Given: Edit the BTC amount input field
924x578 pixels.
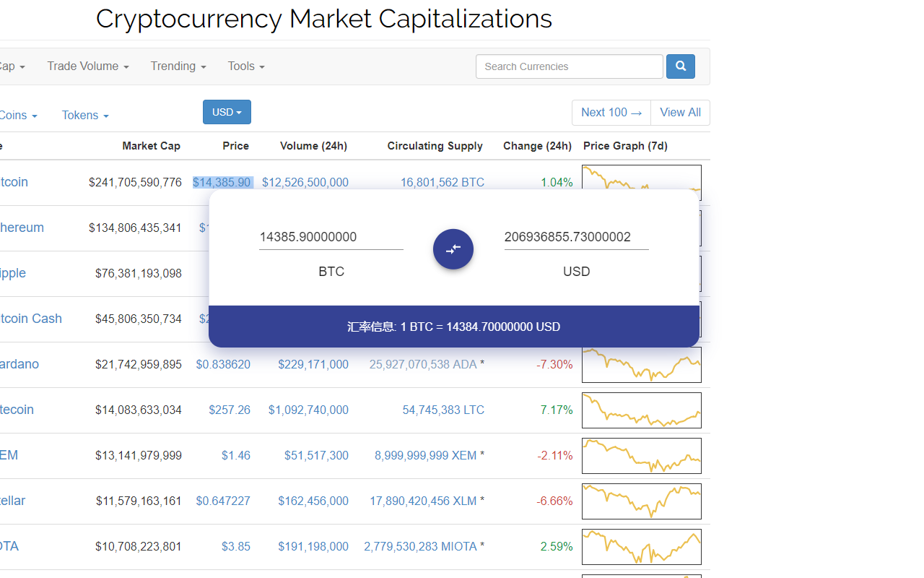Looking at the screenshot, I should pos(331,237).
